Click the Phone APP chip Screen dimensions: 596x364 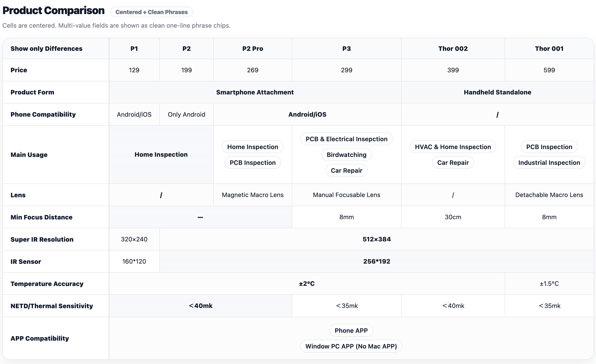pos(351,330)
